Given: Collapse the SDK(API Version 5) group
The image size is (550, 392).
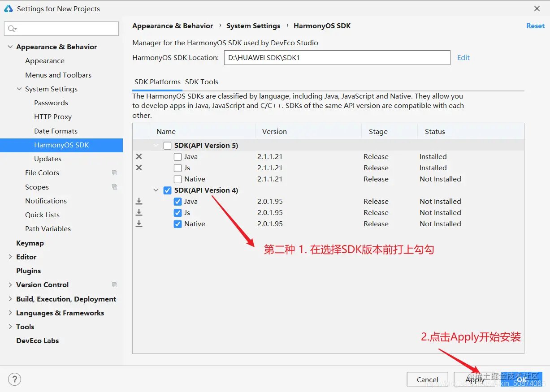Looking at the screenshot, I should (x=156, y=145).
